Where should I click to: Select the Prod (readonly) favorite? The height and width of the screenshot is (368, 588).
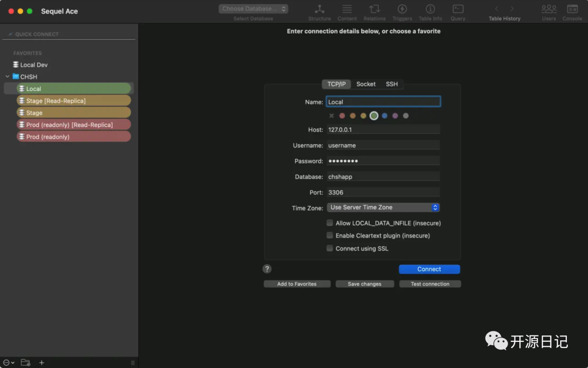74,137
